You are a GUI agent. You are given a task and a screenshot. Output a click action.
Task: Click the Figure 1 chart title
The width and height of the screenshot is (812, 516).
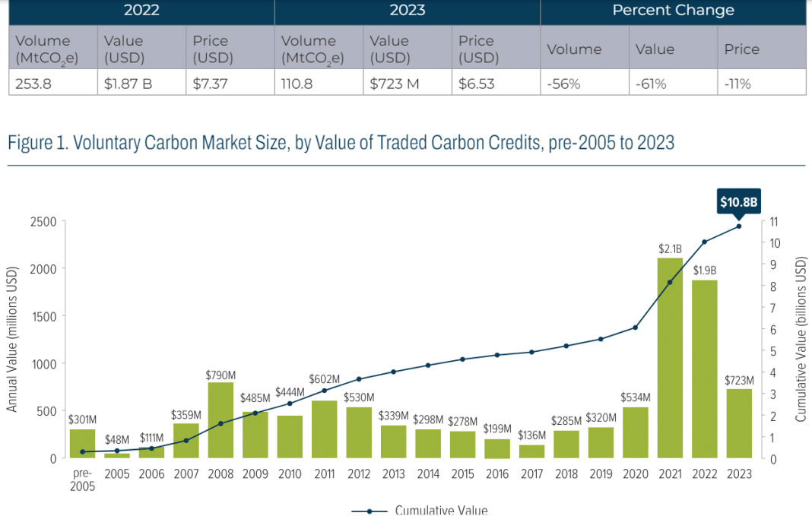341,142
